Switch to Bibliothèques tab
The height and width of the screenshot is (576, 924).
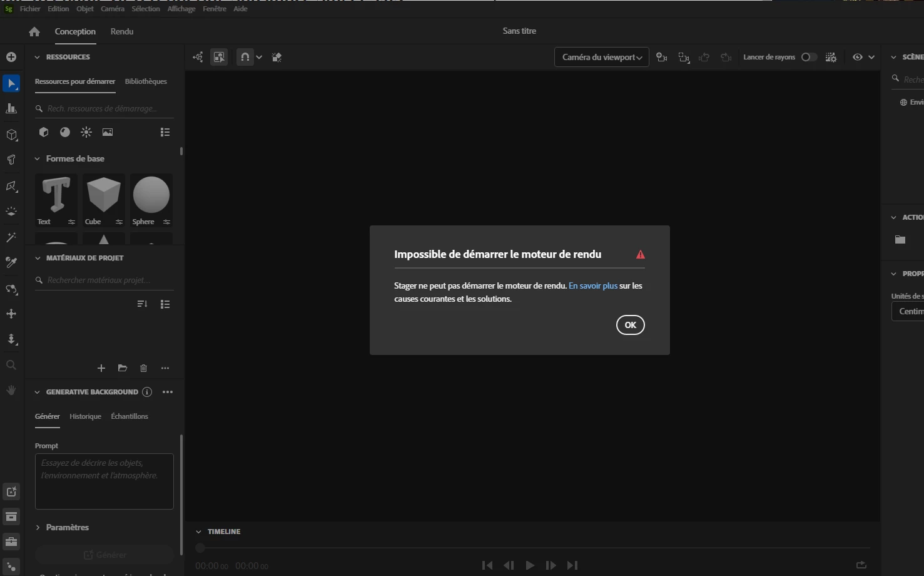(x=146, y=81)
